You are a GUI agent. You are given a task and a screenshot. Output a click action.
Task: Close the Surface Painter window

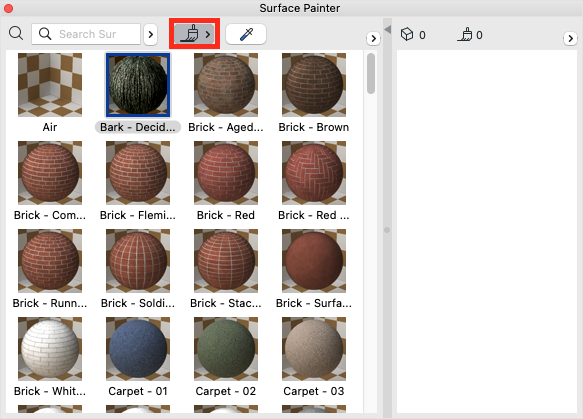(x=8, y=8)
